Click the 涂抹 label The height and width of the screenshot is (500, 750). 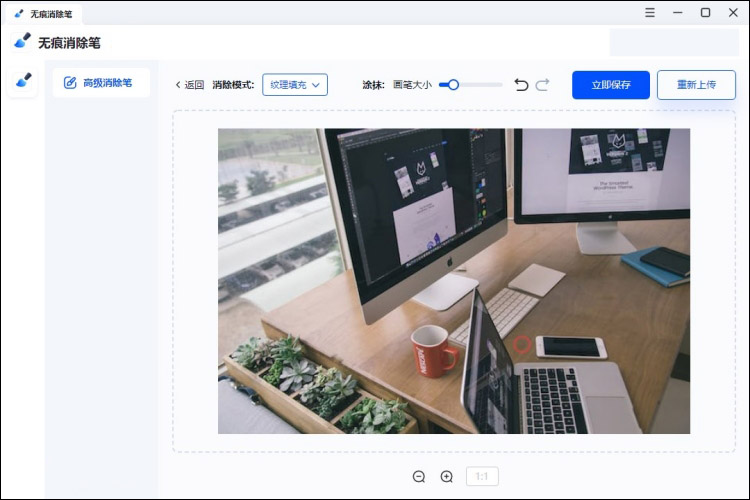(x=374, y=85)
